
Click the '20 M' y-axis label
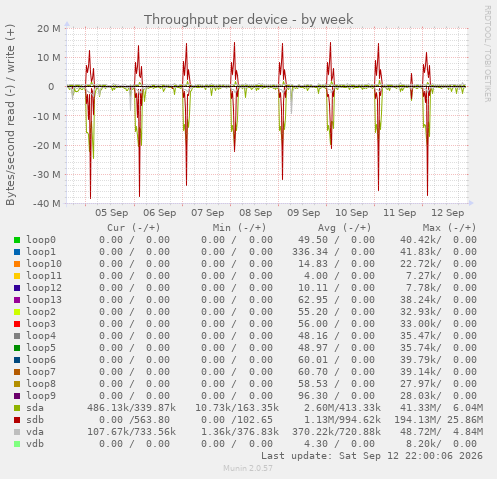click(x=49, y=29)
